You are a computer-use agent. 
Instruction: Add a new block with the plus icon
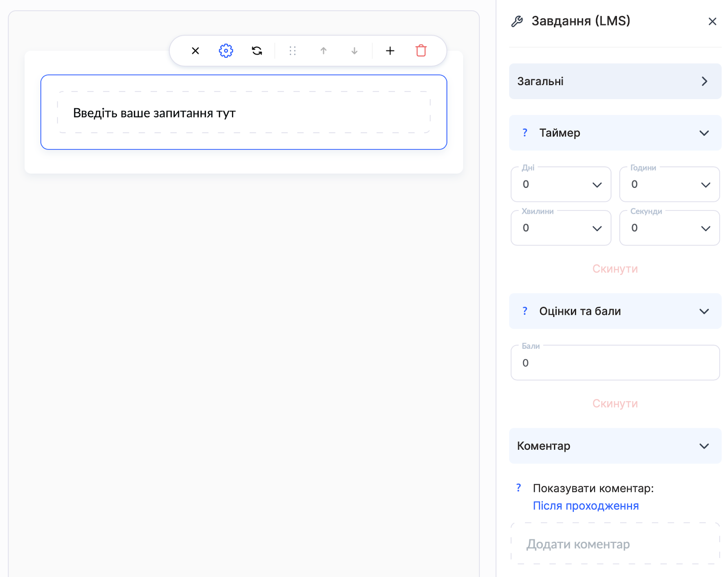pos(390,51)
